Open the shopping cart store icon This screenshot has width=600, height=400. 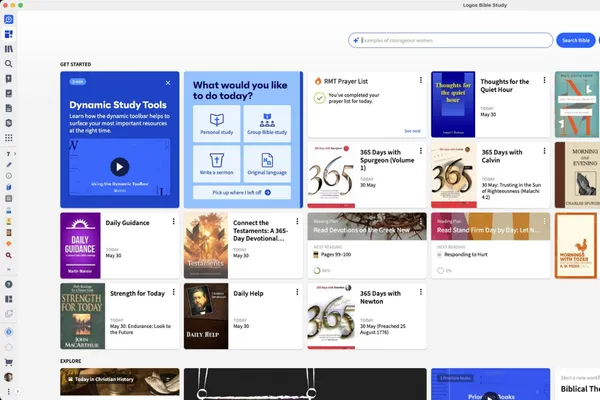pyautogui.click(x=8, y=362)
